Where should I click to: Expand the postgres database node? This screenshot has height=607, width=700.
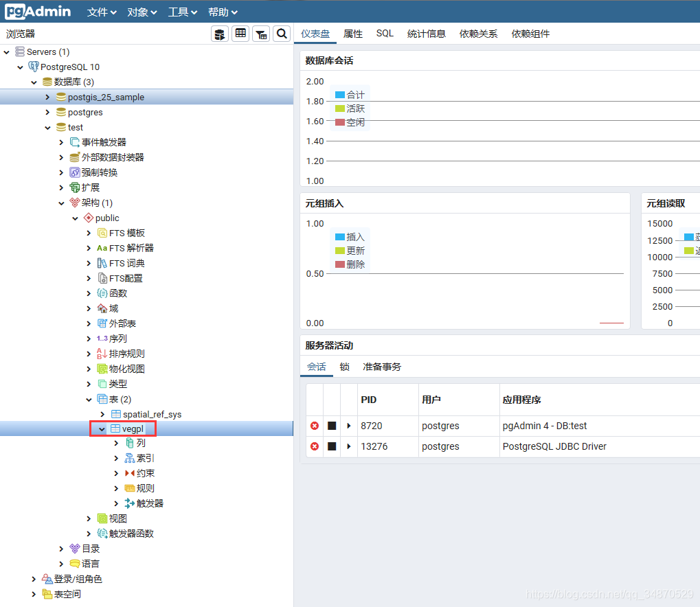(47, 113)
